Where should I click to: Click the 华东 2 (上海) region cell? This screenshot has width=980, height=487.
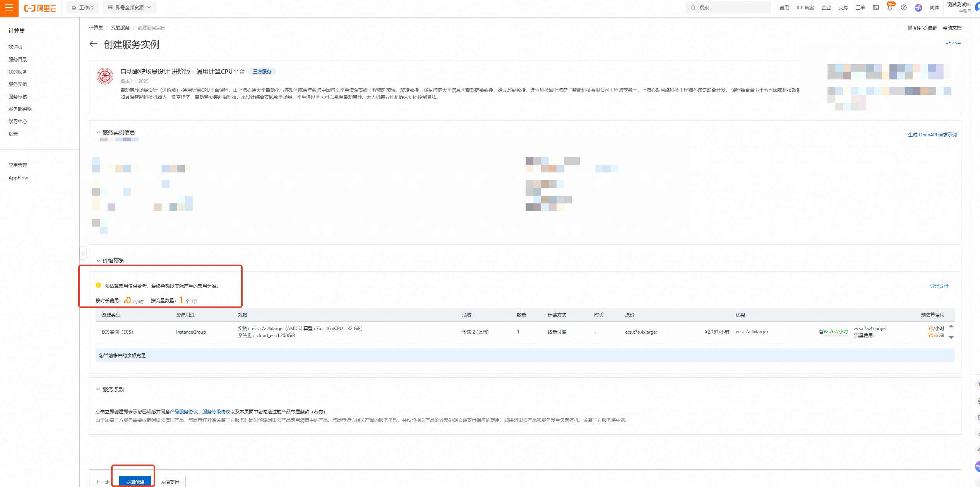pyautogui.click(x=475, y=332)
